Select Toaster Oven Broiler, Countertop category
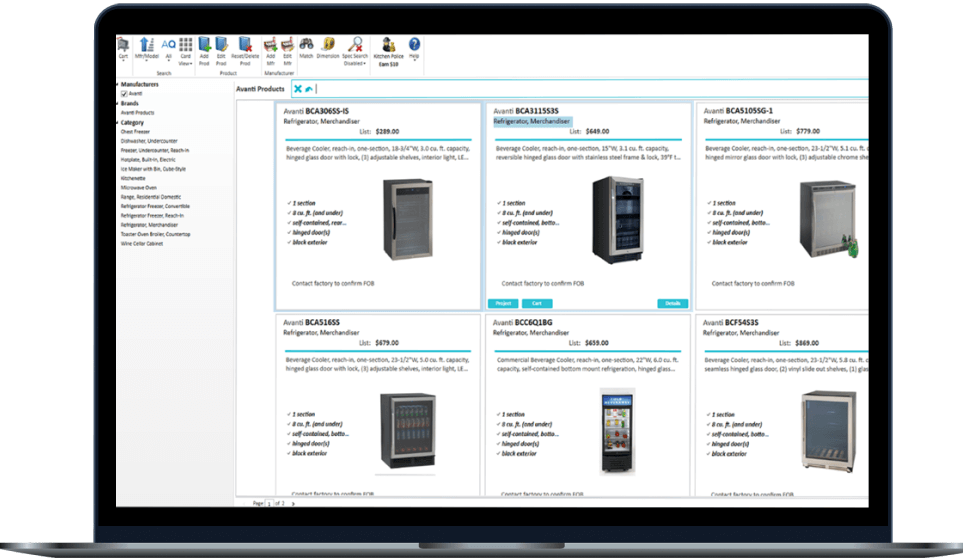This screenshot has height=558, width=963. pos(155,234)
